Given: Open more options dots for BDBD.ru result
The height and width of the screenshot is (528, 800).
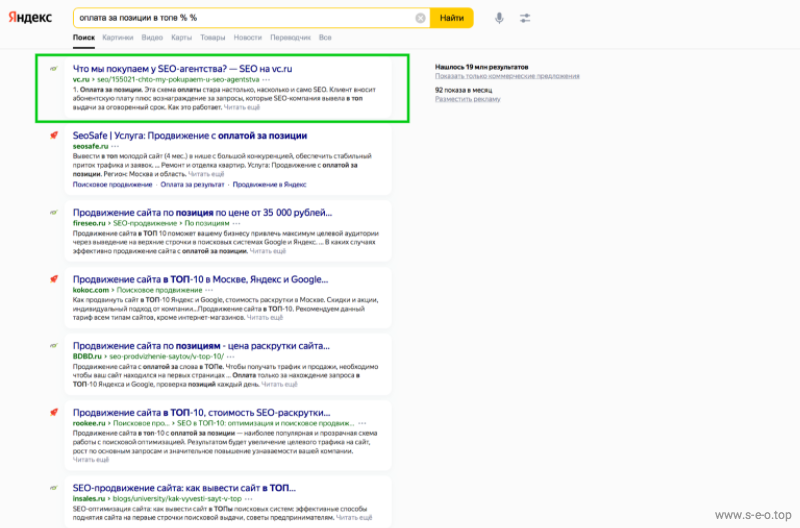Looking at the screenshot, I should (x=231, y=357).
